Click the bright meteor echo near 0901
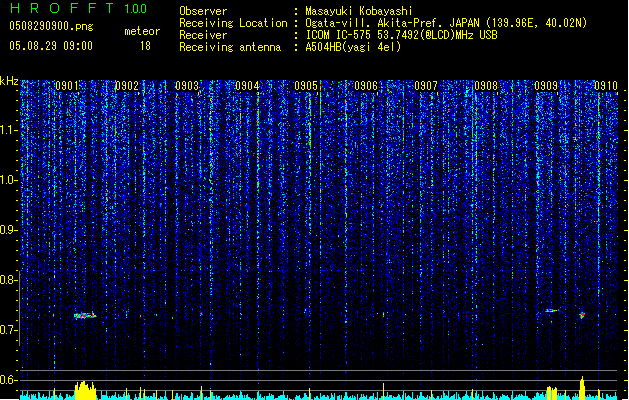The image size is (629, 400). [85, 316]
